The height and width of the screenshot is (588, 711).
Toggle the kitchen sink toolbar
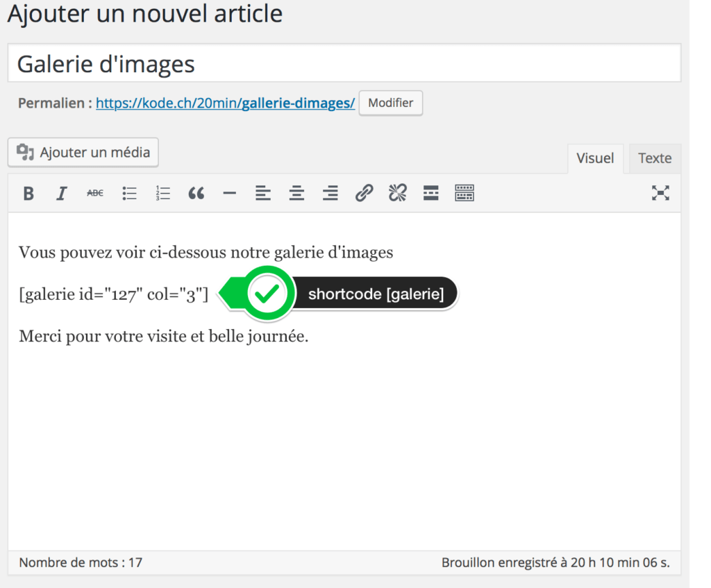[x=464, y=193]
